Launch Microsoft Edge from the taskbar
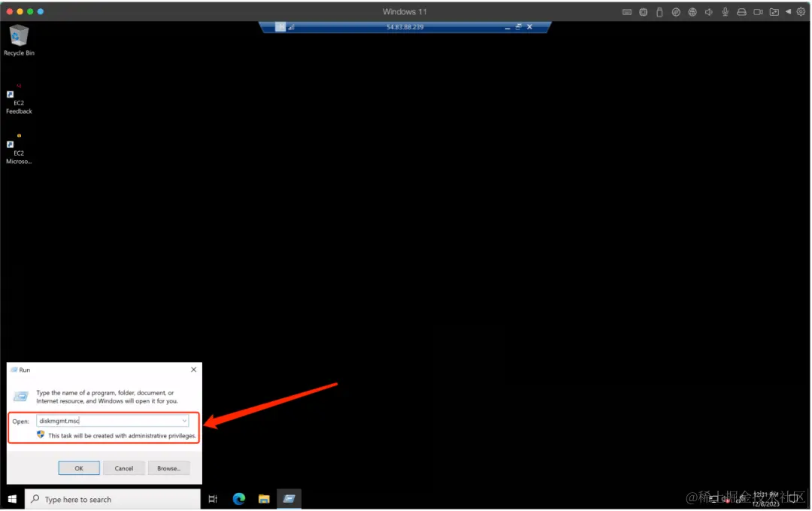The image size is (812, 511). pyautogui.click(x=239, y=499)
